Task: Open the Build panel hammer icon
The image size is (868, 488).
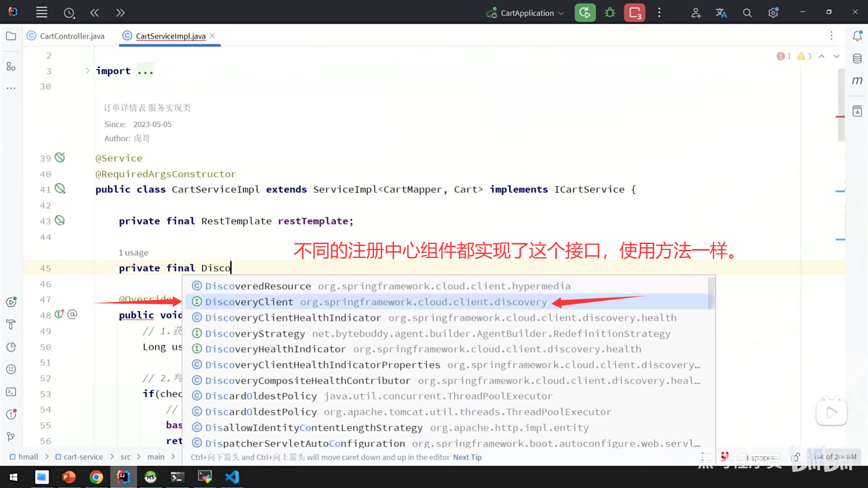Action: (x=11, y=324)
